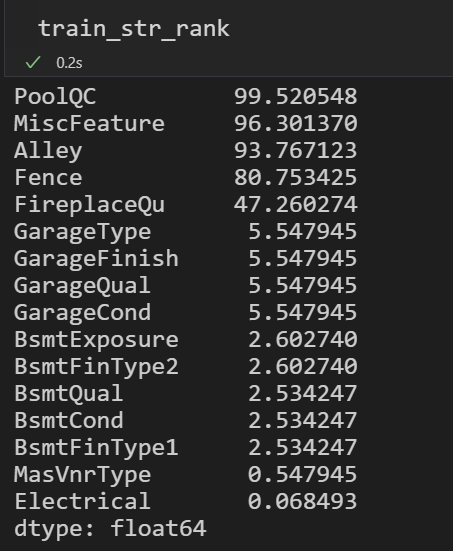453x551 pixels.
Task: Select the Fence row label
Action: pyautogui.click(x=48, y=177)
